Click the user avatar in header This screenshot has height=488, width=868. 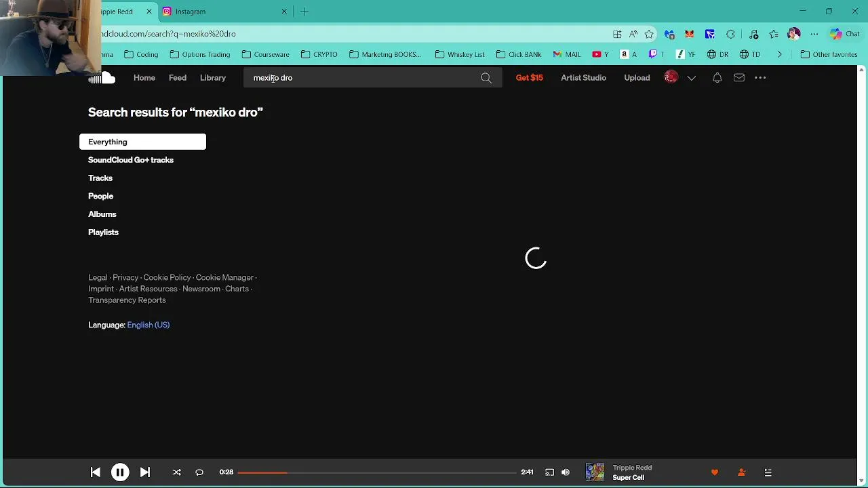point(671,77)
